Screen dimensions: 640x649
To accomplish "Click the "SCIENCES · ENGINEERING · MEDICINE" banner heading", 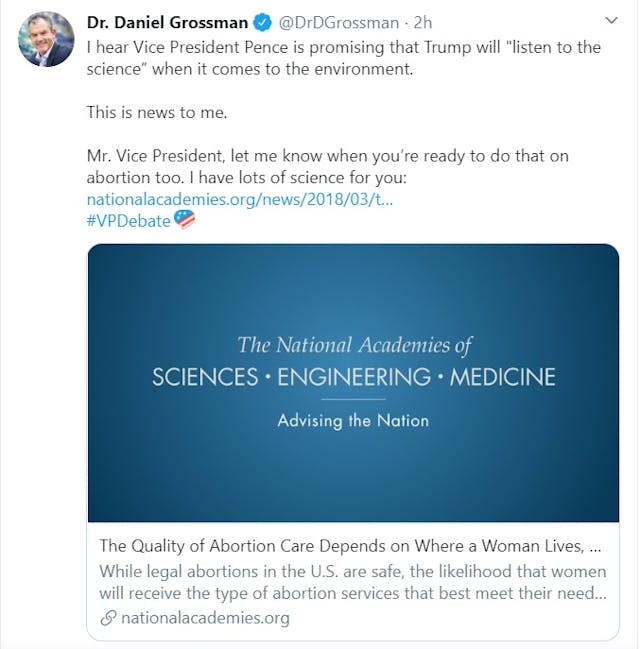I will [353, 377].
